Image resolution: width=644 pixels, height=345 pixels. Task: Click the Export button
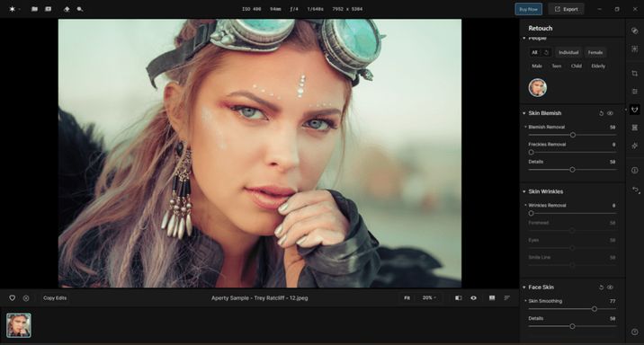tap(567, 9)
